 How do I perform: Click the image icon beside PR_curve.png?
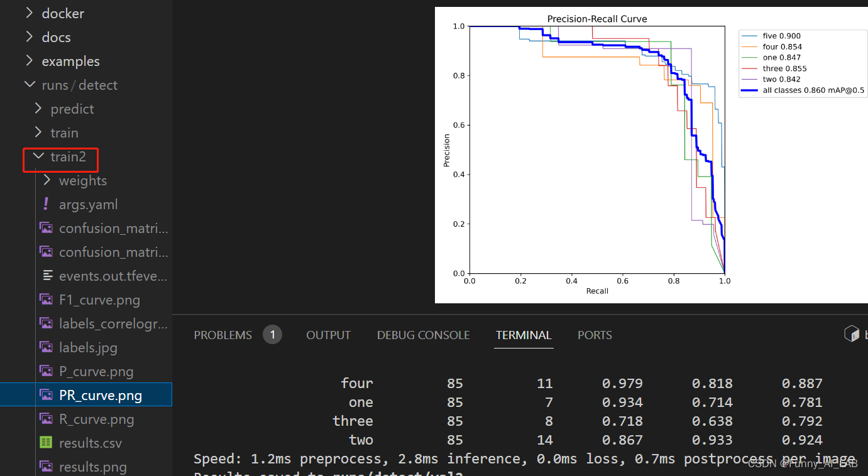pos(46,395)
